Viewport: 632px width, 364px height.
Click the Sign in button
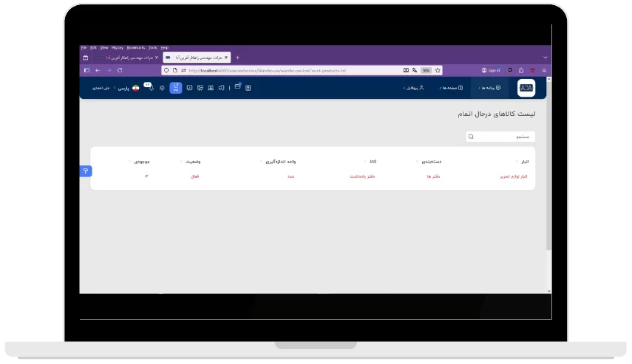(x=493, y=71)
